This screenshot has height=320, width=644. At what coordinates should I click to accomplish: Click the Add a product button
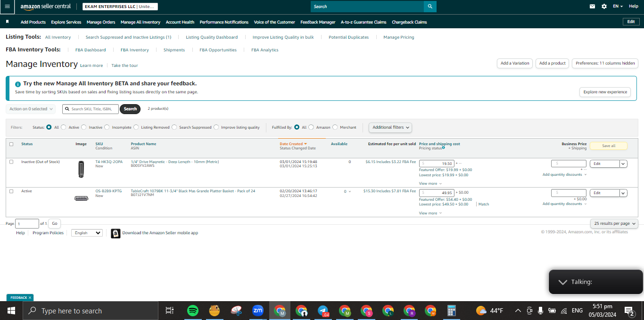pos(553,63)
